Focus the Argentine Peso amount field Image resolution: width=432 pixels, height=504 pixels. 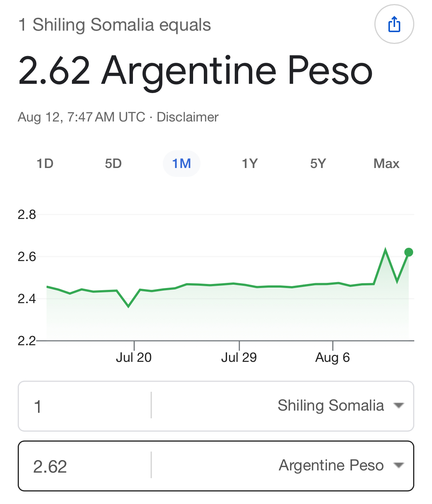pos(85,466)
